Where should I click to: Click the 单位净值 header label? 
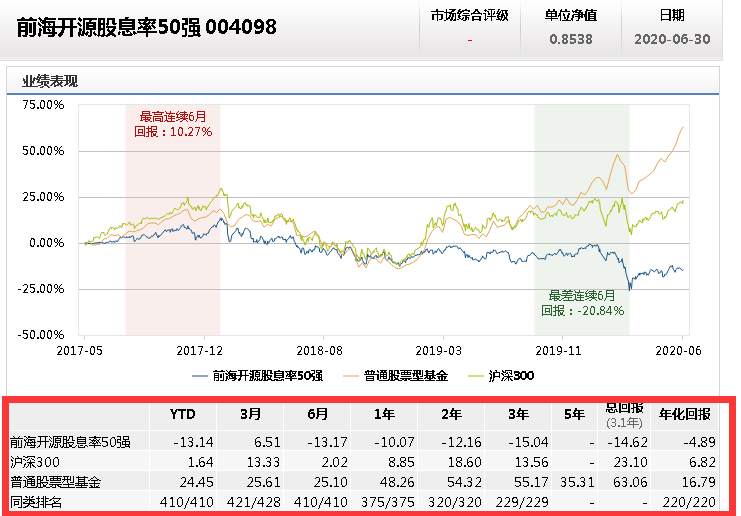571,16
